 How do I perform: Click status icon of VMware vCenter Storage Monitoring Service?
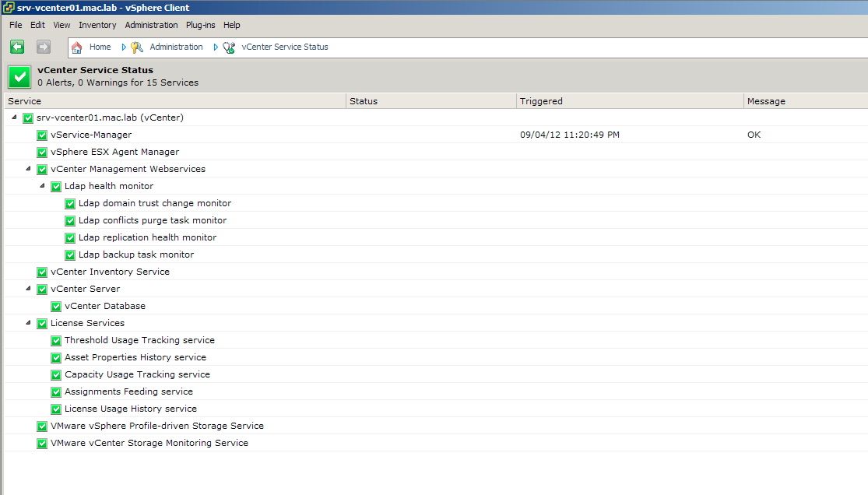[x=42, y=444]
